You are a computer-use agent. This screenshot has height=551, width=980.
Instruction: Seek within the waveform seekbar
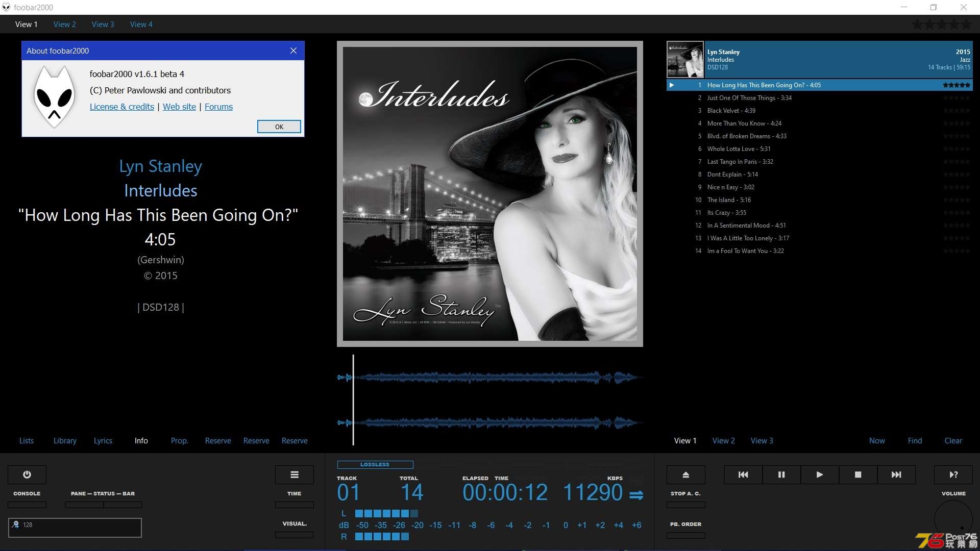[490, 400]
